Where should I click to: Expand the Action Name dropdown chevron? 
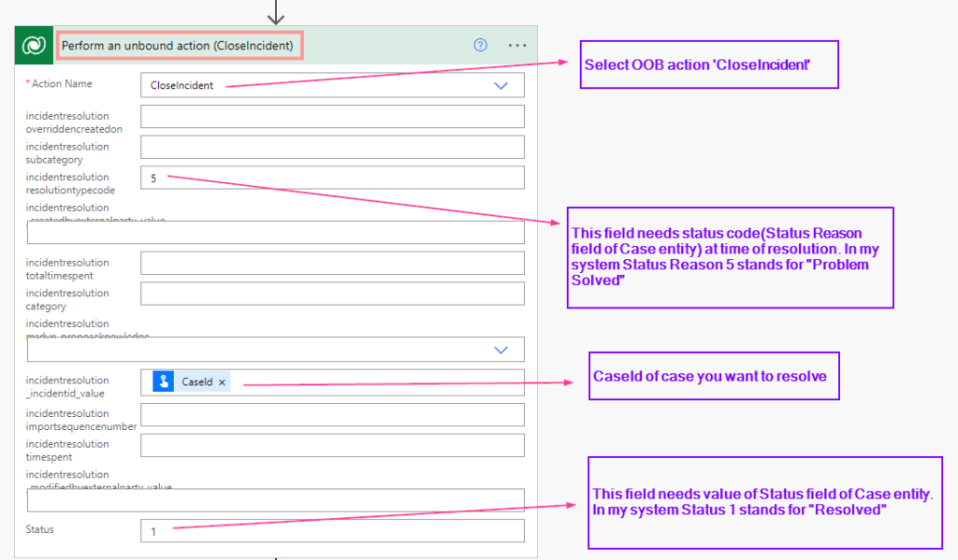(501, 85)
